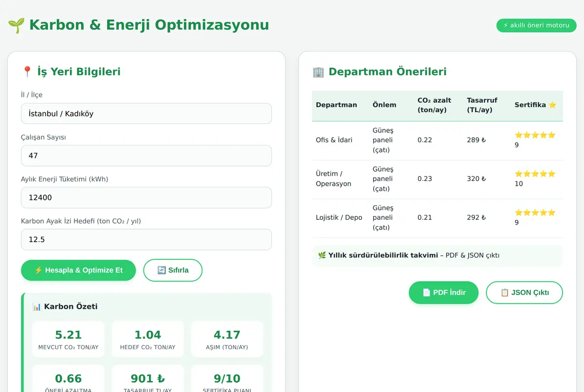Screen dimensions: 584x392
Task: Click the Sıfırla button
Action: (173, 270)
